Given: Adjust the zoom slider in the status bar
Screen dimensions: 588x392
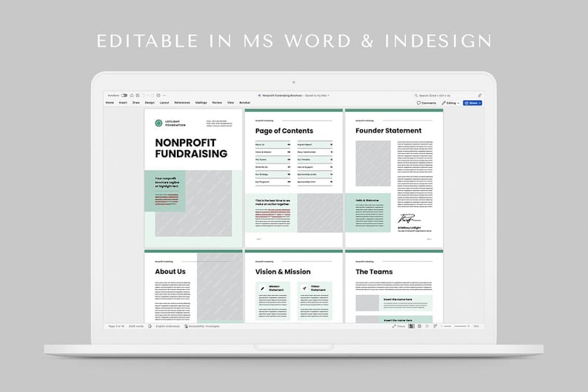Looking at the screenshot, I should [x=455, y=326].
